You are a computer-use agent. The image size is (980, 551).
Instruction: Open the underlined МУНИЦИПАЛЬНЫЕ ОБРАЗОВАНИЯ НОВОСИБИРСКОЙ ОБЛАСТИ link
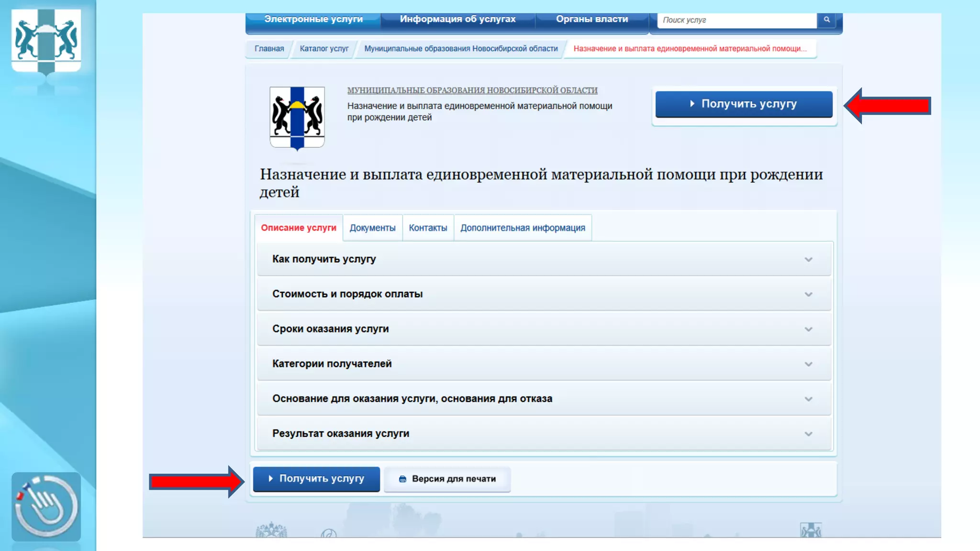(x=472, y=90)
